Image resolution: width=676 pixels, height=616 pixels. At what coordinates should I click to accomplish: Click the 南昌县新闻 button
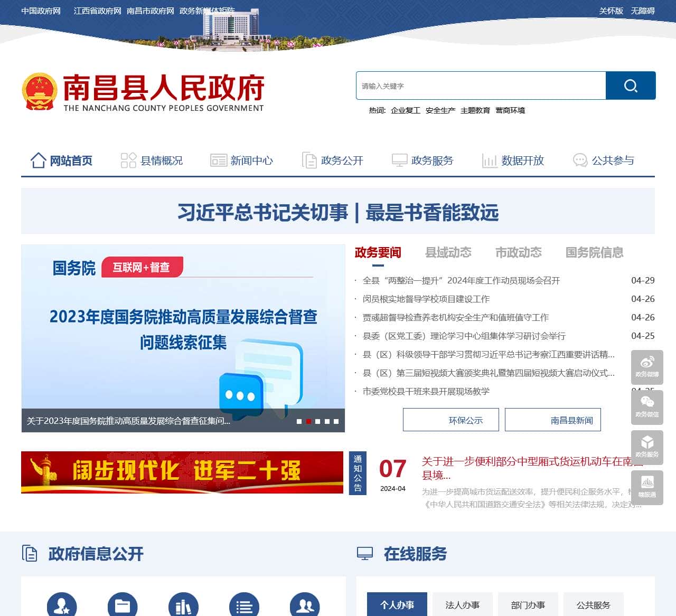pyautogui.click(x=553, y=420)
